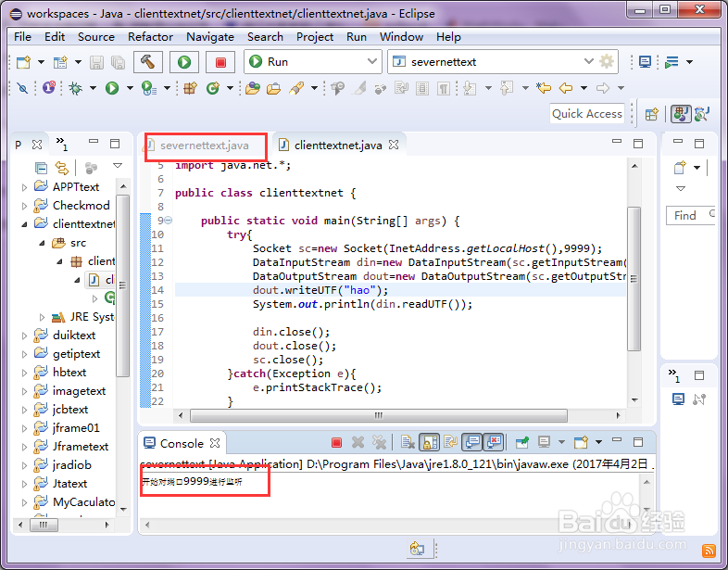Click the New Java Class icon

[x=213, y=88]
